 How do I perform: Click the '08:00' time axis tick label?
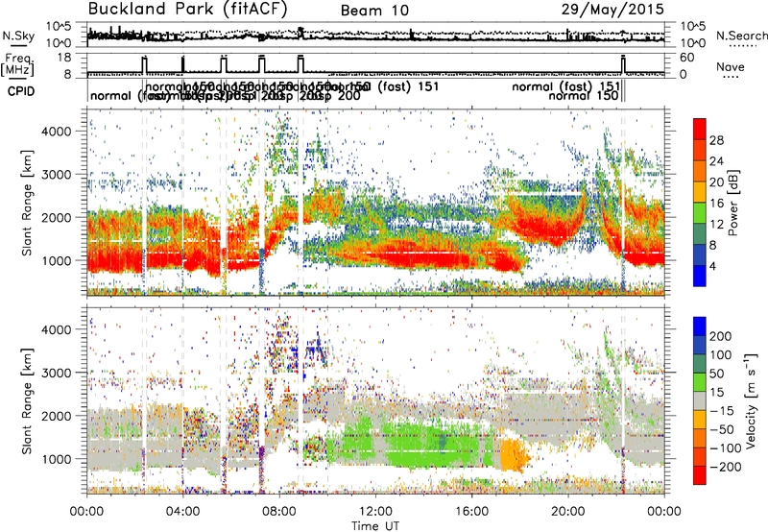tap(279, 512)
